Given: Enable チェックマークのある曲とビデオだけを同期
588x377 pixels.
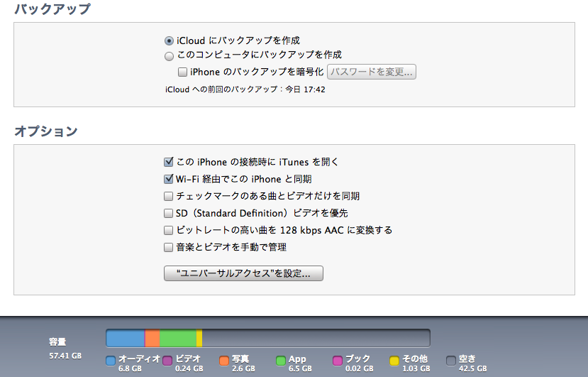Looking at the screenshot, I should 168,196.
